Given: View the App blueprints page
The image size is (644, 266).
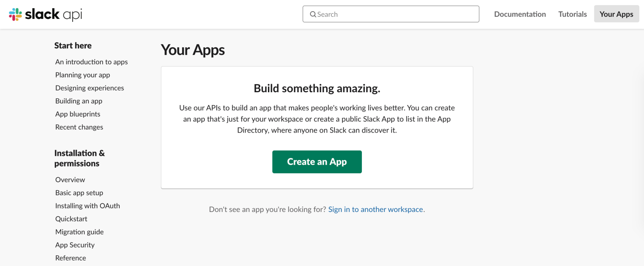Looking at the screenshot, I should 78,114.
